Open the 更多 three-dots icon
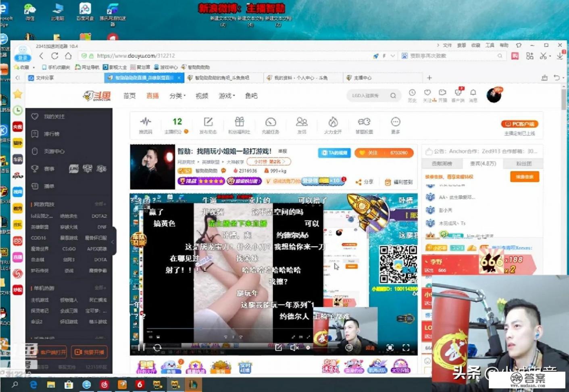 [396, 121]
